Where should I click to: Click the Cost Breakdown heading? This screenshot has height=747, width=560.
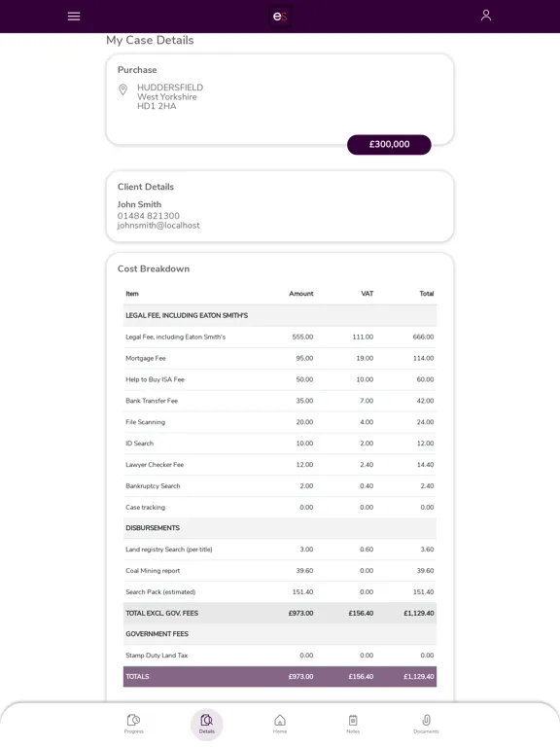(154, 268)
